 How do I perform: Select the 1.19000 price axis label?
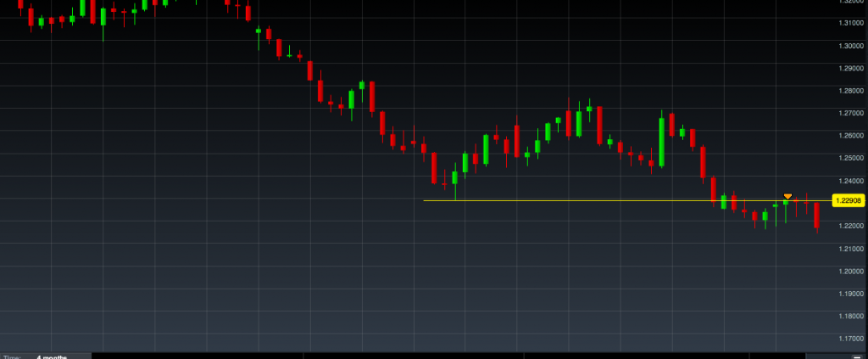(849, 294)
